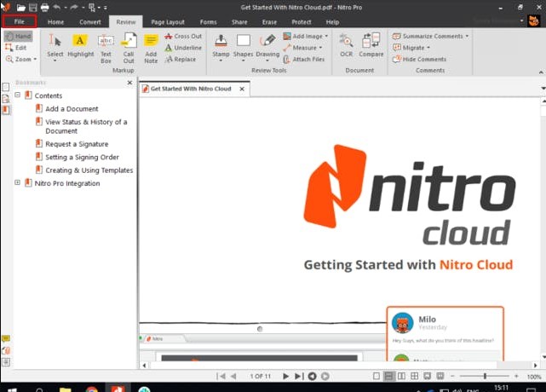Open file using the folder icon in quick access toolbar
Viewport: 546px width, 392px height.
(x=21, y=8)
